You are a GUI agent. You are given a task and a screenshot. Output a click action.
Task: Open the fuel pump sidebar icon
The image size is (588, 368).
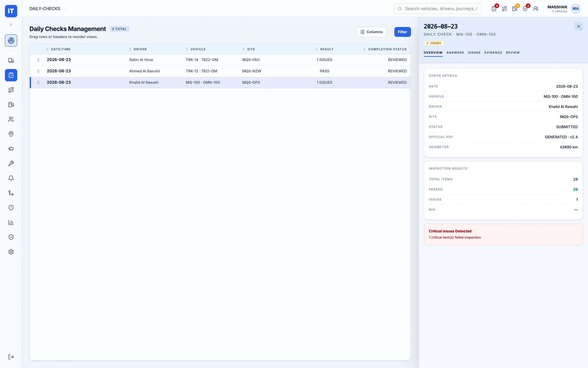[x=11, y=105]
